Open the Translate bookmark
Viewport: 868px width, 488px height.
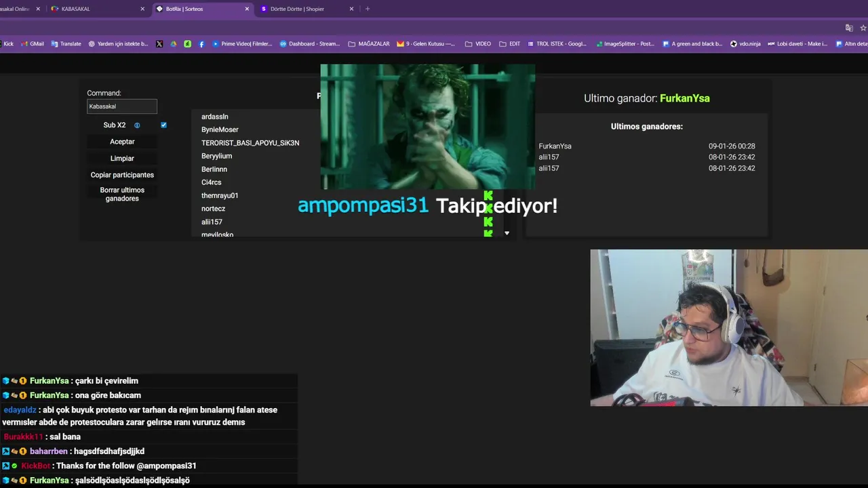click(x=66, y=44)
